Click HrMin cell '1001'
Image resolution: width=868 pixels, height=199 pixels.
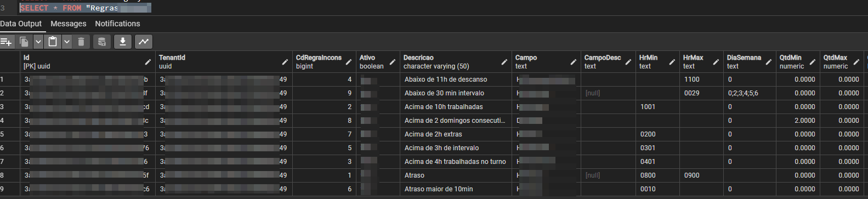pos(657,107)
